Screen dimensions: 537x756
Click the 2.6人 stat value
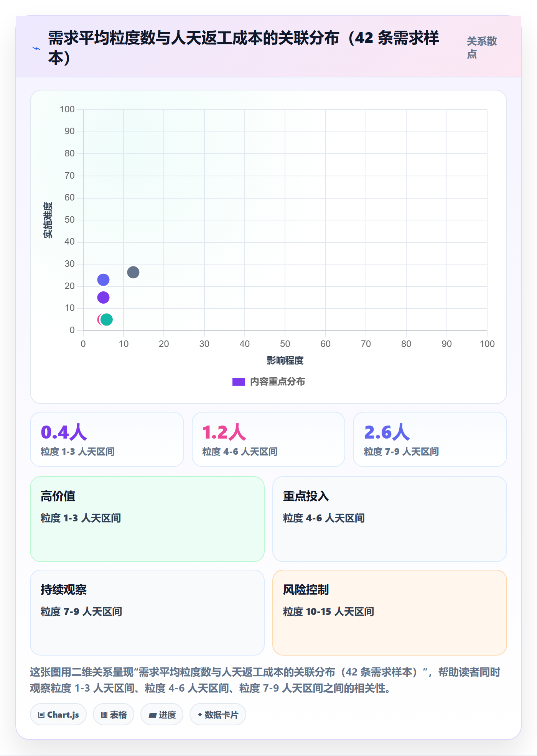(387, 432)
